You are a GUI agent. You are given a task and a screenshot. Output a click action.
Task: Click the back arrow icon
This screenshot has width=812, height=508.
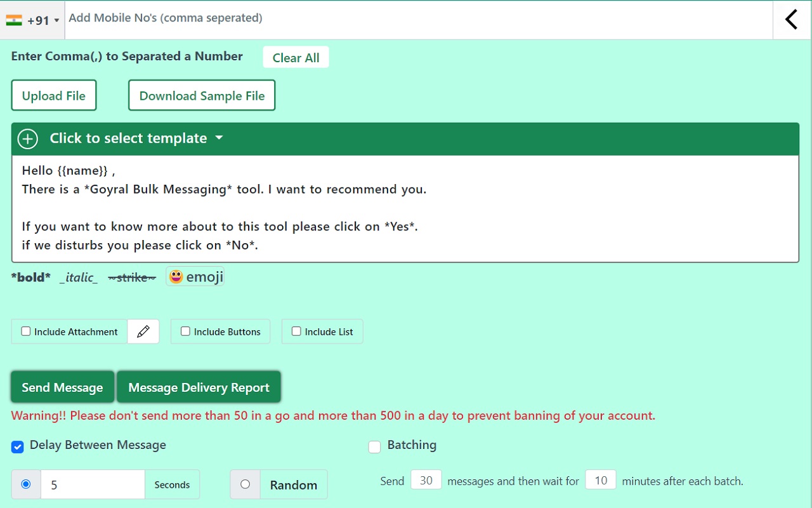click(x=791, y=20)
